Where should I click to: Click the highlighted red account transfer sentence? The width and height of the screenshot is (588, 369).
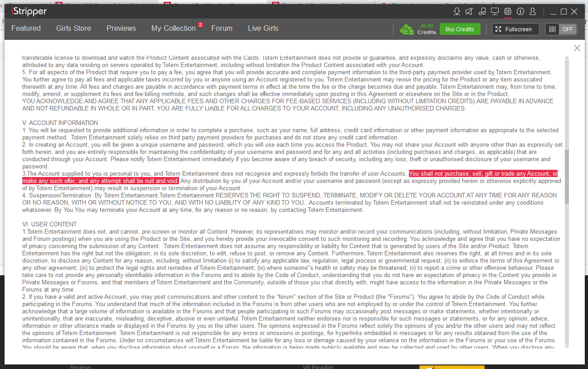[x=483, y=174]
